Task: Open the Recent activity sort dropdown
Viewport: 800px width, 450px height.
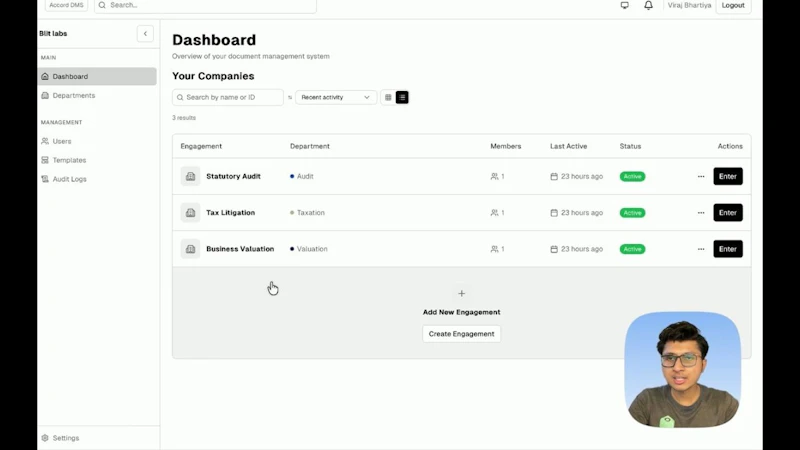Action: 336,97
